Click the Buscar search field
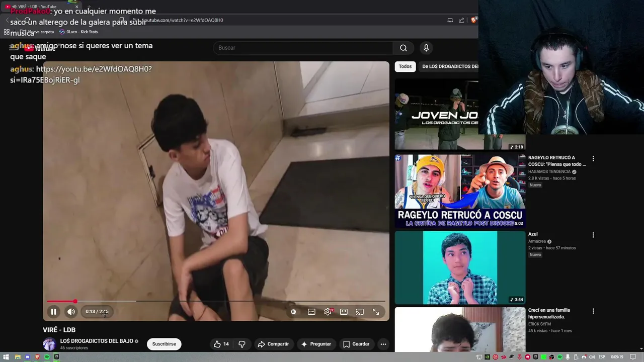The height and width of the screenshot is (362, 644). pyautogui.click(x=303, y=48)
